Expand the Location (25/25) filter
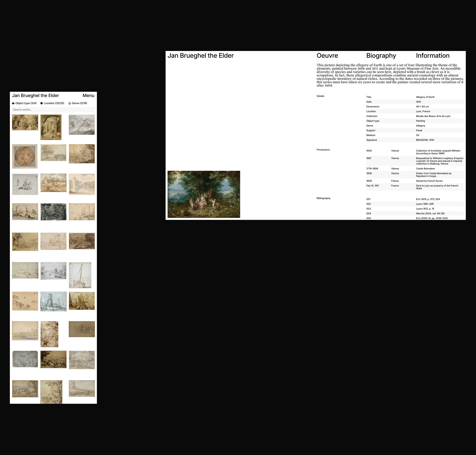 pyautogui.click(x=54, y=103)
